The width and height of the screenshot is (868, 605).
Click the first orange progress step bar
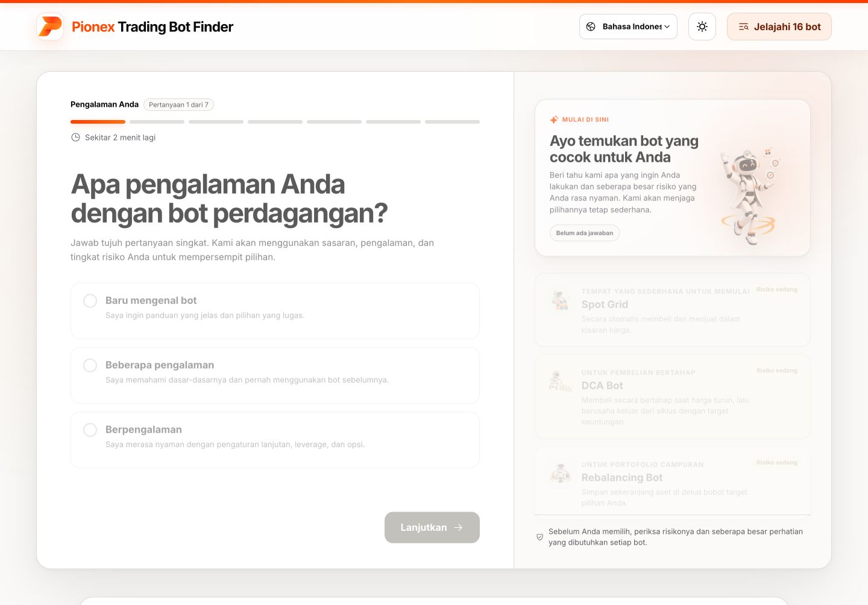98,122
